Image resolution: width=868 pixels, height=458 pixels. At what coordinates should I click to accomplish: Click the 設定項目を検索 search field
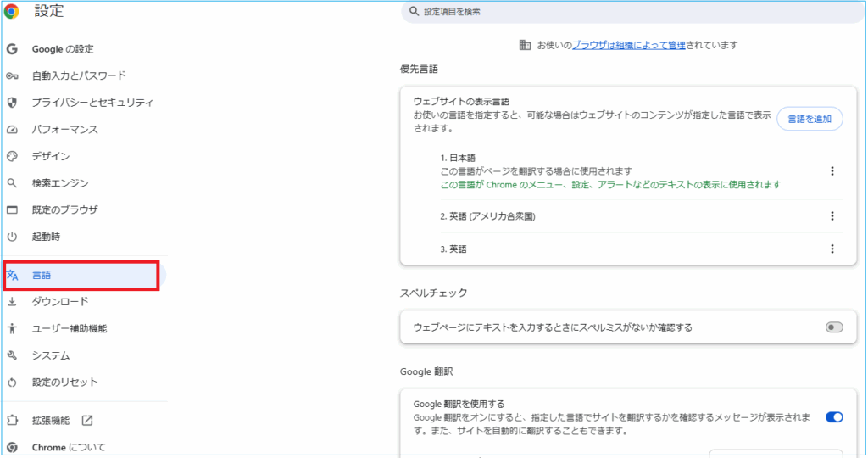(631, 12)
